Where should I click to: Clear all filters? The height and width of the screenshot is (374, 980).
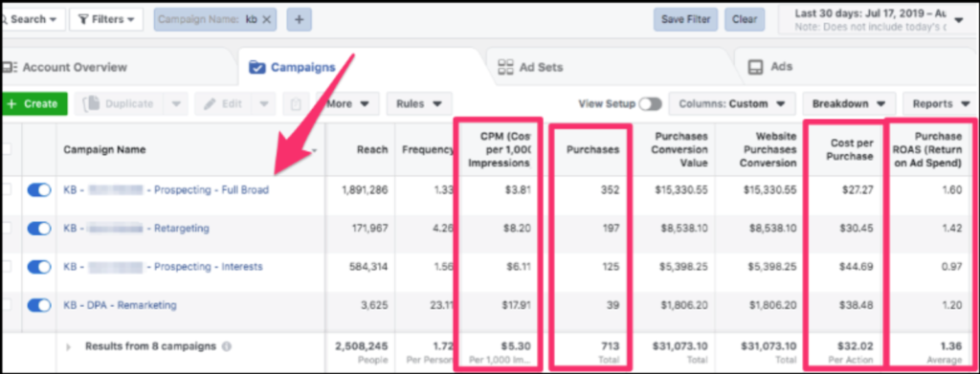(745, 19)
